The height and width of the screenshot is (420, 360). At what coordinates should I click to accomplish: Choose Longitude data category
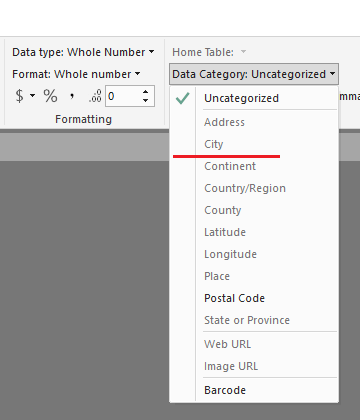point(254,254)
